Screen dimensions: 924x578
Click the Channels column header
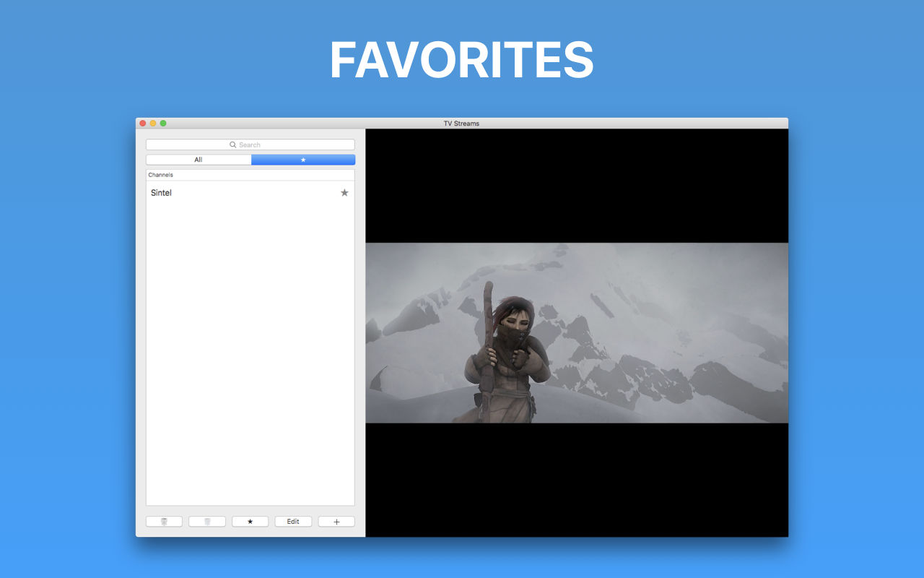250,175
